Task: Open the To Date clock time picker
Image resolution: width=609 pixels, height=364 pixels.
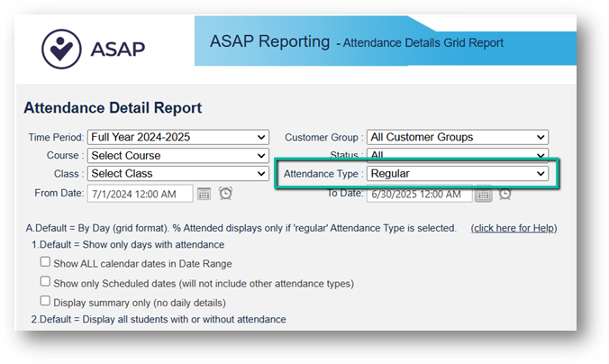Action: [x=504, y=194]
